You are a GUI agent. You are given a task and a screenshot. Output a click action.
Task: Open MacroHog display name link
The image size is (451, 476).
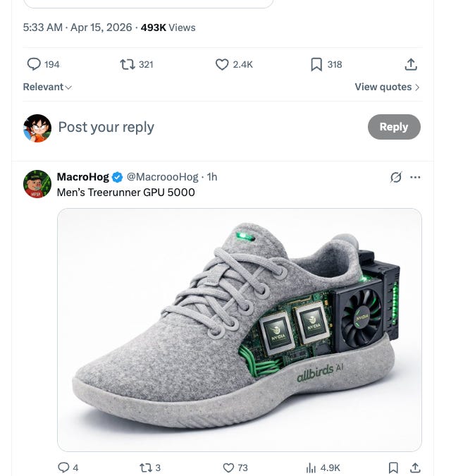[82, 177]
